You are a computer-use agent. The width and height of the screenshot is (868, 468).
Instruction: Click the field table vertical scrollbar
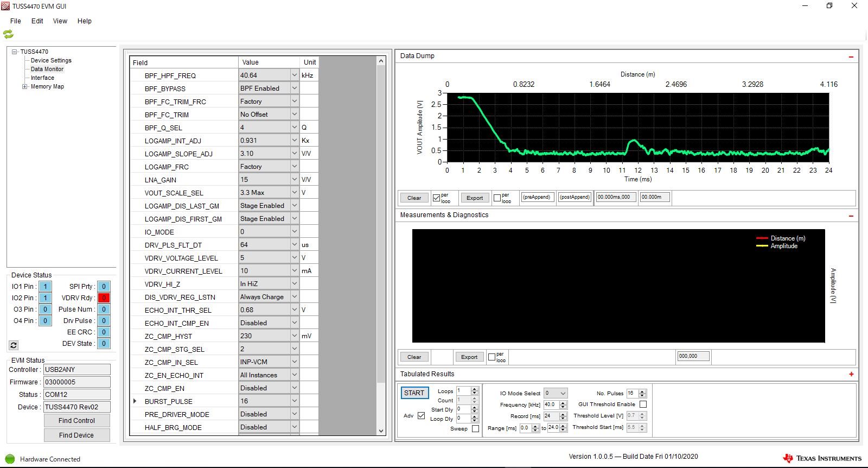coord(381,224)
